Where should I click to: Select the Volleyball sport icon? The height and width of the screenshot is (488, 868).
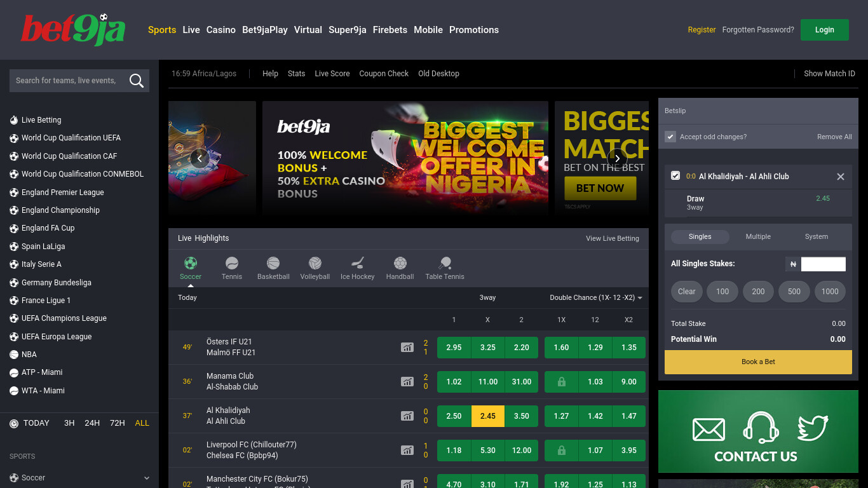[x=315, y=263]
